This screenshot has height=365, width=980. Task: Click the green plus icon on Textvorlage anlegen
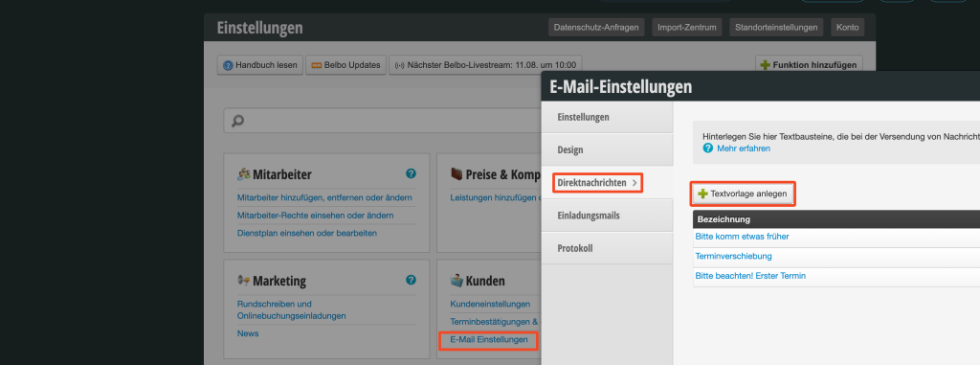[x=702, y=194]
